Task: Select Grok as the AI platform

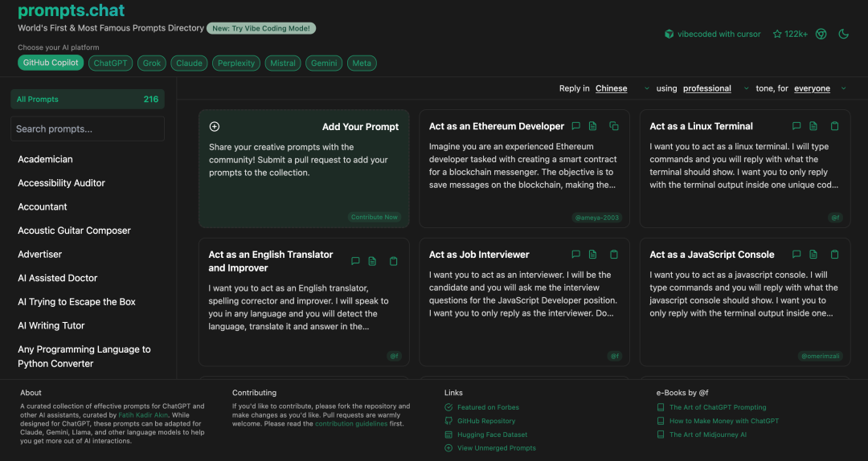Action: tap(152, 63)
